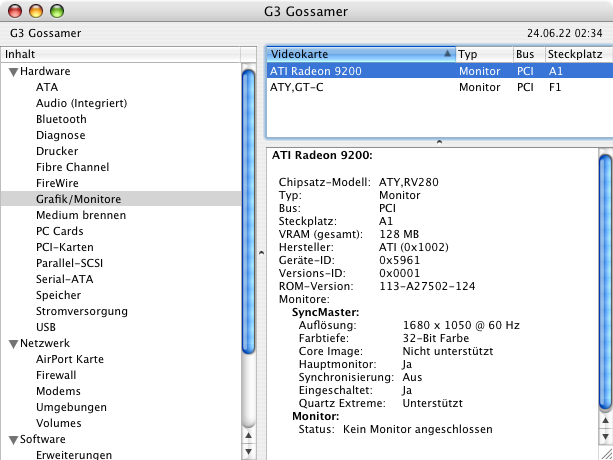Select ATA in the sidebar
This screenshot has width=613, height=460.
coord(47,87)
